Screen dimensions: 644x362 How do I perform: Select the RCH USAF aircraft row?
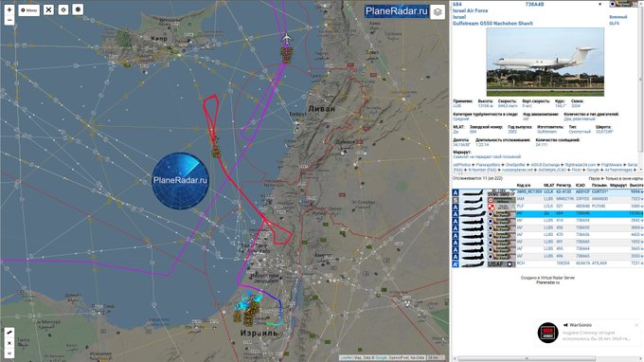(547, 263)
